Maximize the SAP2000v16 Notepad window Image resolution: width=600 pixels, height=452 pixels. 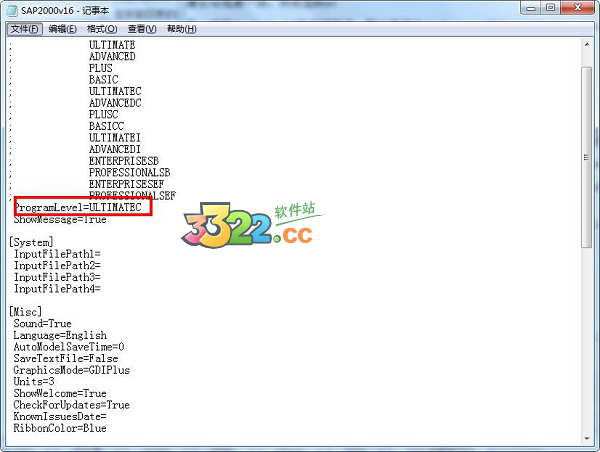tap(550, 8)
